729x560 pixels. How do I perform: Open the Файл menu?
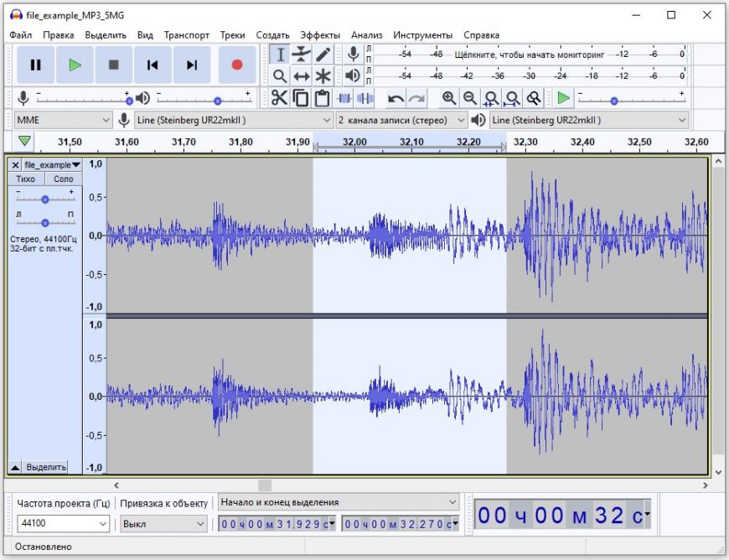click(x=21, y=34)
